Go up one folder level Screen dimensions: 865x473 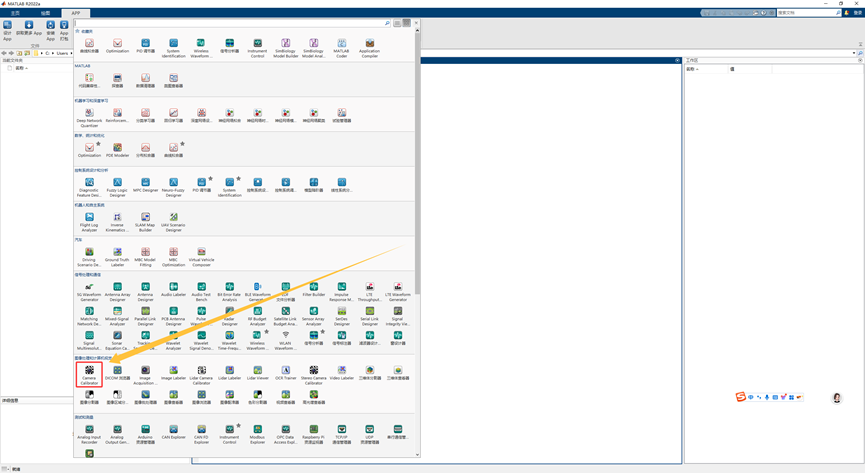click(19, 53)
